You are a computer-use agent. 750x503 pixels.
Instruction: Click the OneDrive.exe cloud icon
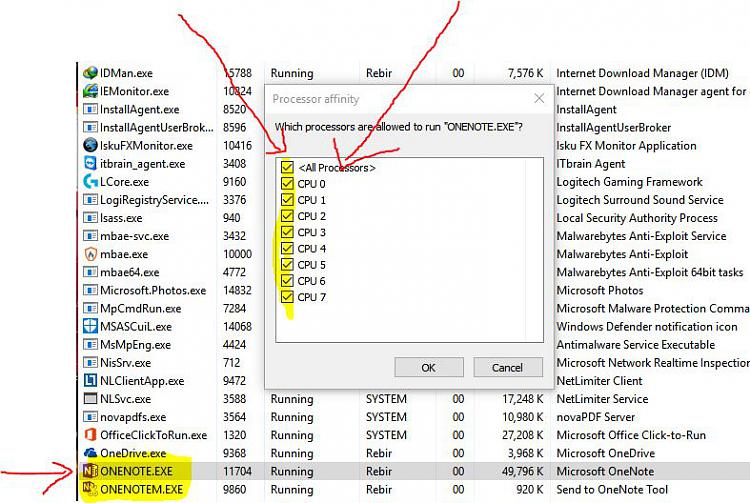click(90, 453)
